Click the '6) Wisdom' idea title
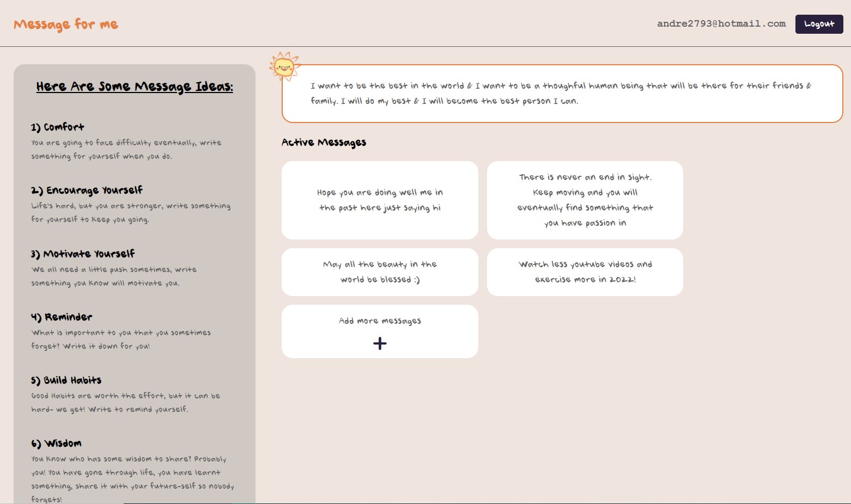The height and width of the screenshot is (504, 851). point(56,443)
